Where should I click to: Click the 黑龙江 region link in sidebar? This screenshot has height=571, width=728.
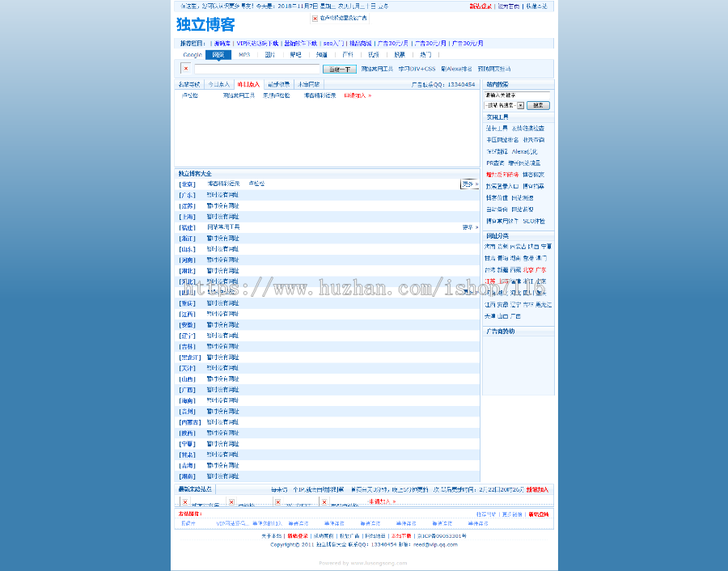544,305
